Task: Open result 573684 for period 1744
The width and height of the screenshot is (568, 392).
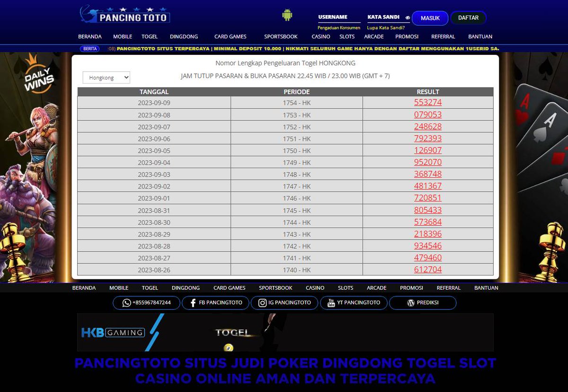Action: pos(428,222)
